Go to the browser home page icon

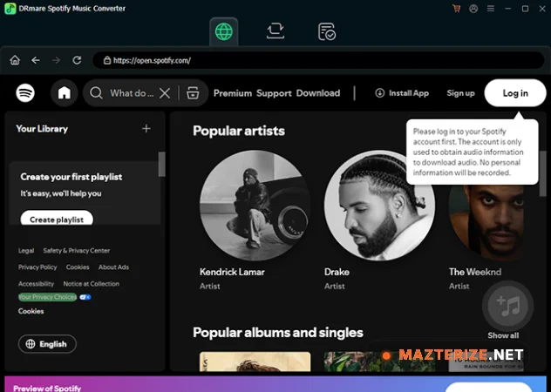[x=15, y=60]
